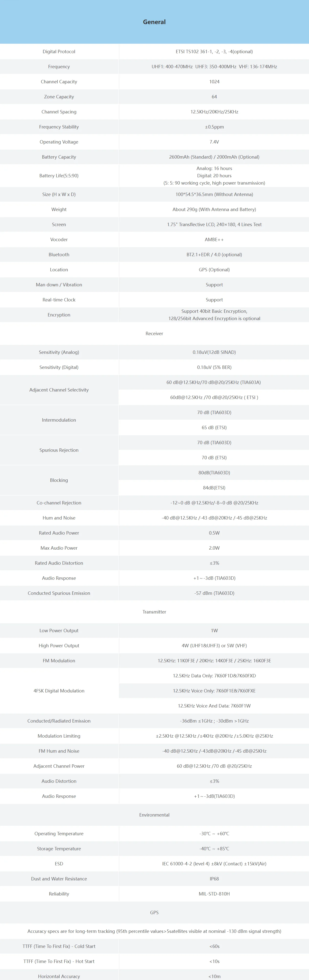Image resolution: width=309 pixels, height=980 pixels.
Task: Select the Dust and Water Resistance IP68 value
Action: (x=214, y=878)
